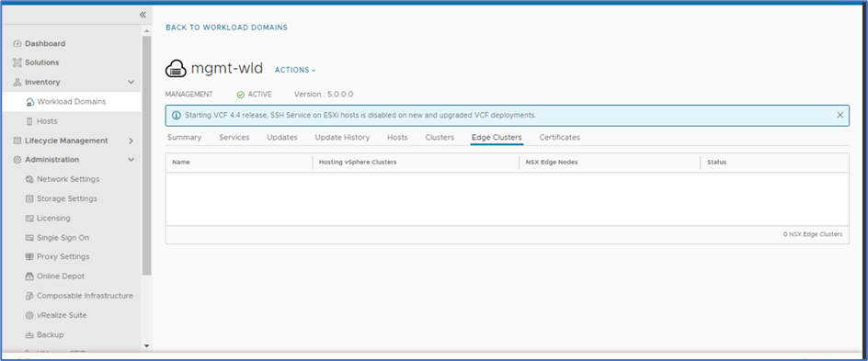
Task: Go back to Workload Domains link
Action: coord(226,27)
